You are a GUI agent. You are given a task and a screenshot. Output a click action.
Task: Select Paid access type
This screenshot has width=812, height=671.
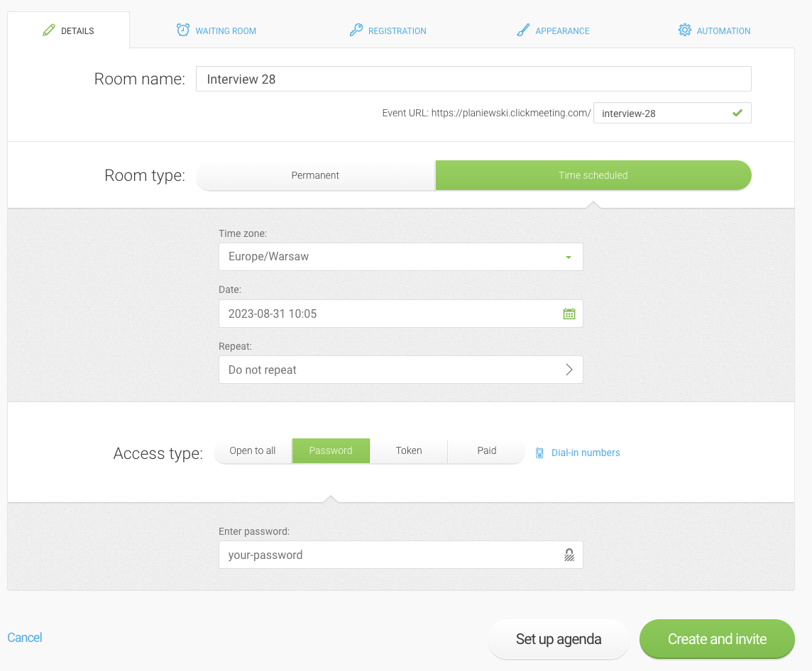[487, 450]
